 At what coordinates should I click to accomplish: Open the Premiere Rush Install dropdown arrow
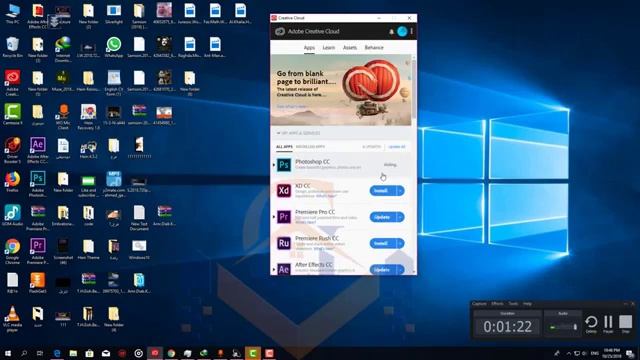tap(400, 243)
